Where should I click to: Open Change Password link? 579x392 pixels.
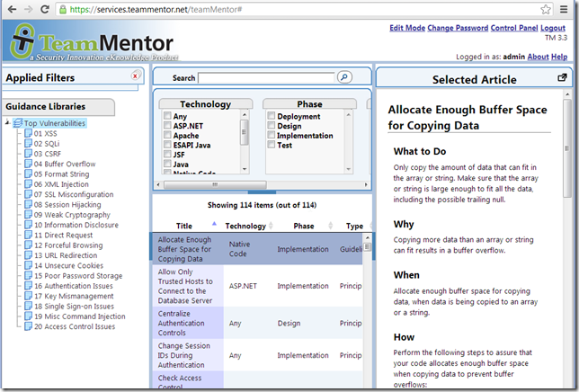[x=458, y=28]
